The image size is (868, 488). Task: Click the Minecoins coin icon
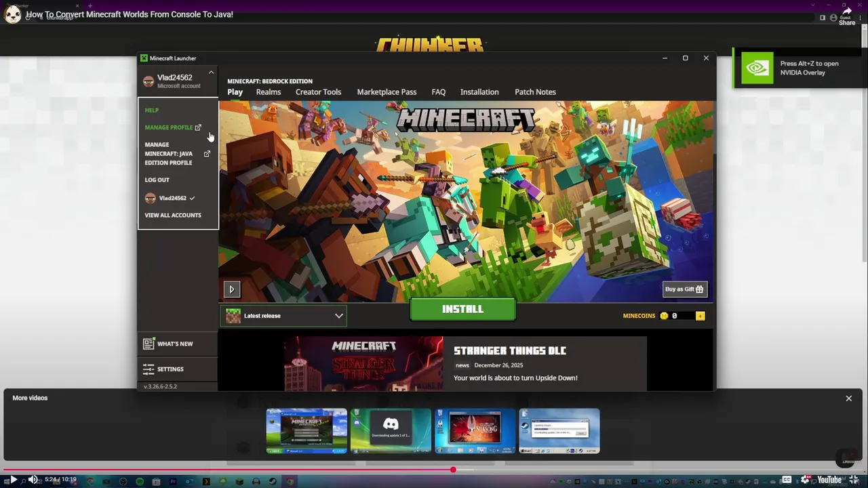[x=664, y=316]
